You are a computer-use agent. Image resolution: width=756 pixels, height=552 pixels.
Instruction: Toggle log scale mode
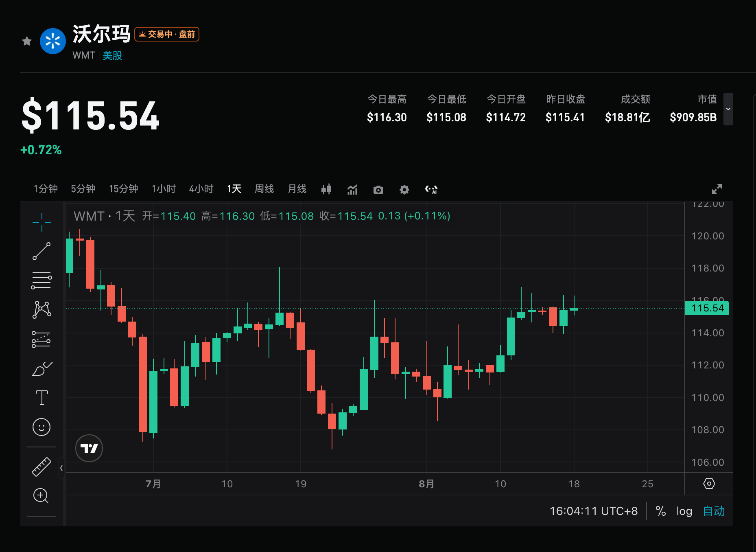684,511
